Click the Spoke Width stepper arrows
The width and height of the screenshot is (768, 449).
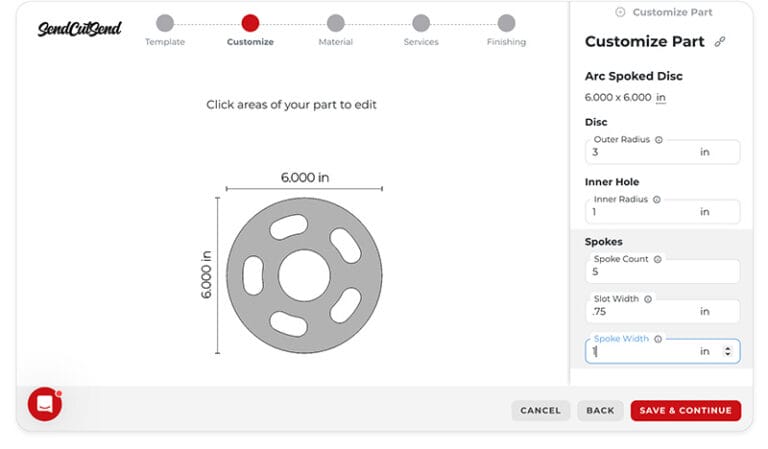tap(727, 351)
